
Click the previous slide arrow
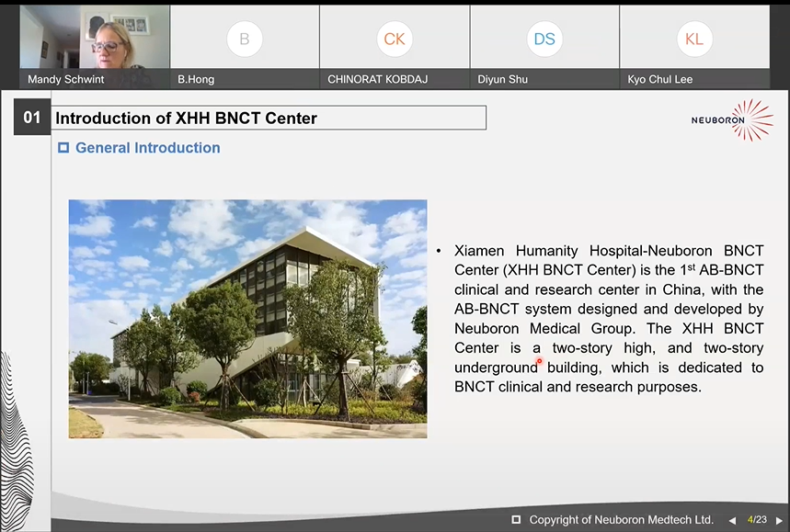(732, 520)
